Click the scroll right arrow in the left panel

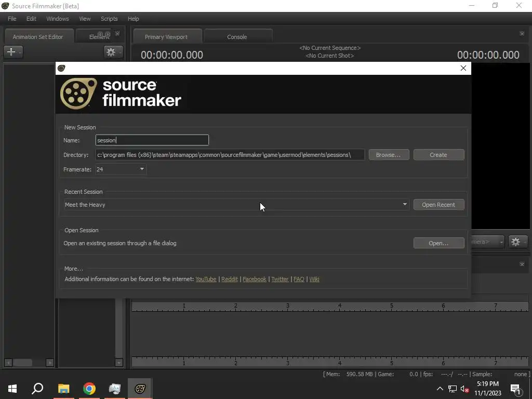pos(50,363)
